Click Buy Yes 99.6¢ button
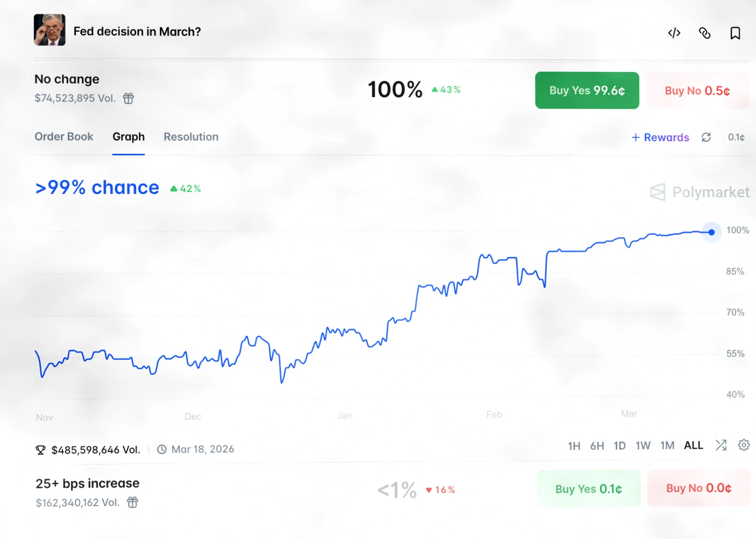 point(587,91)
